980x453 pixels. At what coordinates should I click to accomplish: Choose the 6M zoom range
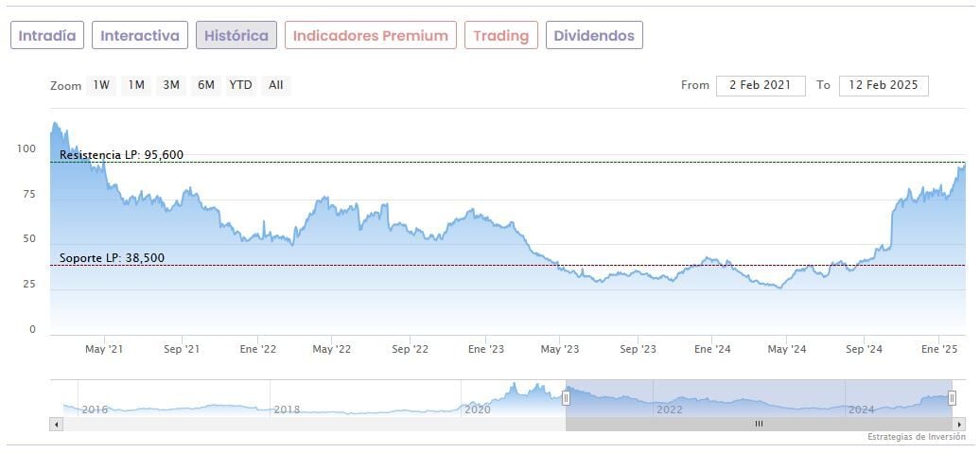pos(206,85)
